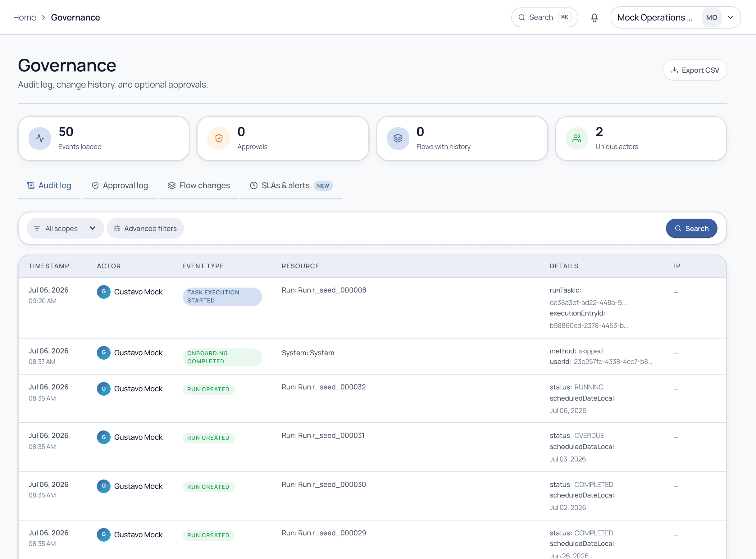Click scheduled date Jul 02, 2026
This screenshot has width=756, height=559.
(567, 507)
